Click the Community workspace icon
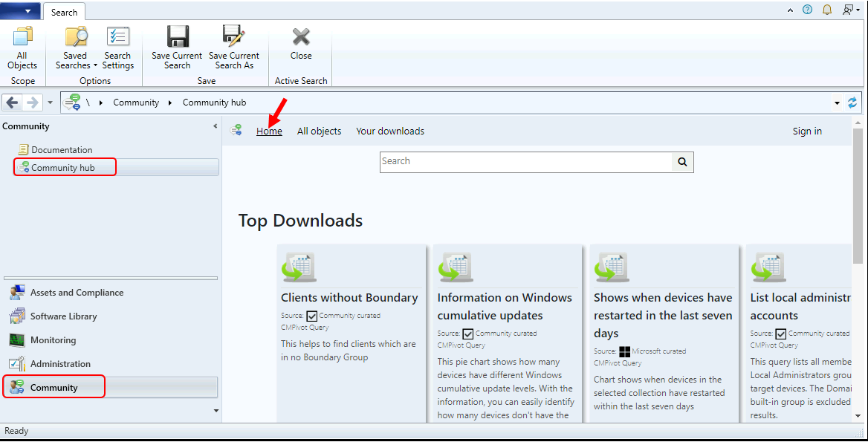868x442 pixels. tap(17, 387)
